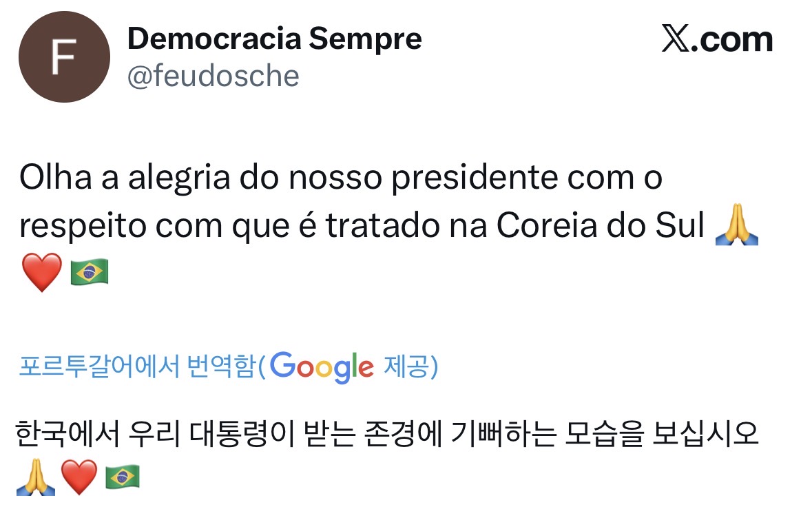Image resolution: width=812 pixels, height=518 pixels.
Task: Click the Google logo in translation credit
Action: coord(322,367)
